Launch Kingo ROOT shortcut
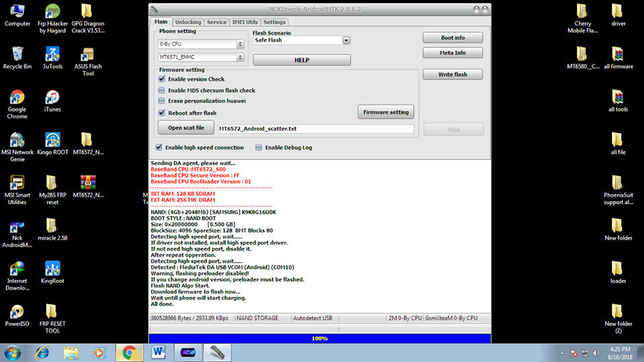 [52, 144]
